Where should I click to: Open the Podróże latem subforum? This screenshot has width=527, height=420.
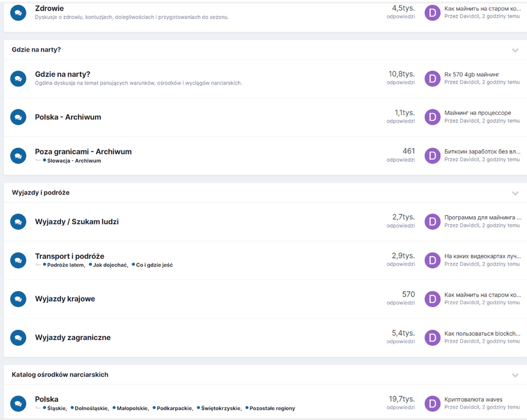click(x=66, y=265)
